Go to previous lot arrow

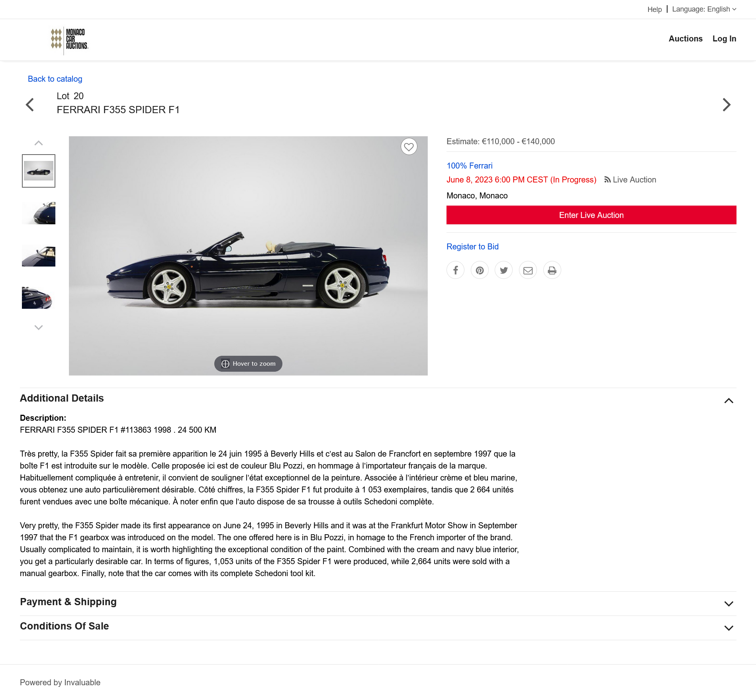[x=30, y=105]
